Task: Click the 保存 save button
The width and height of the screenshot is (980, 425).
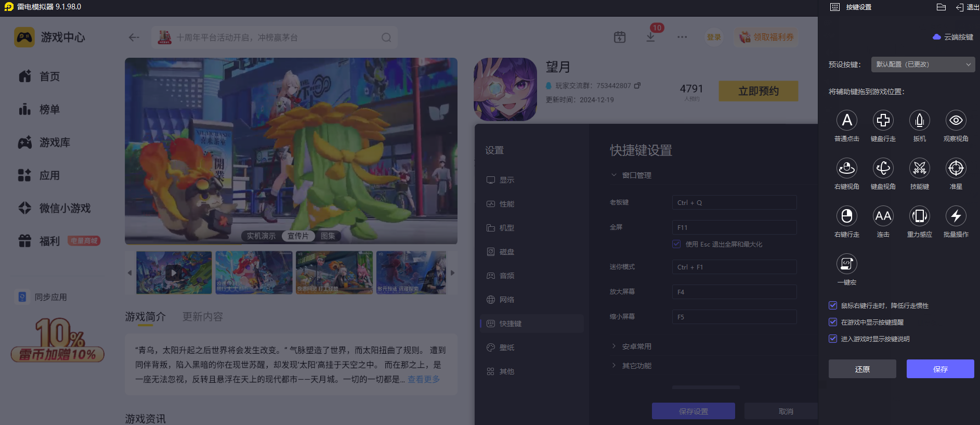Action: (940, 369)
